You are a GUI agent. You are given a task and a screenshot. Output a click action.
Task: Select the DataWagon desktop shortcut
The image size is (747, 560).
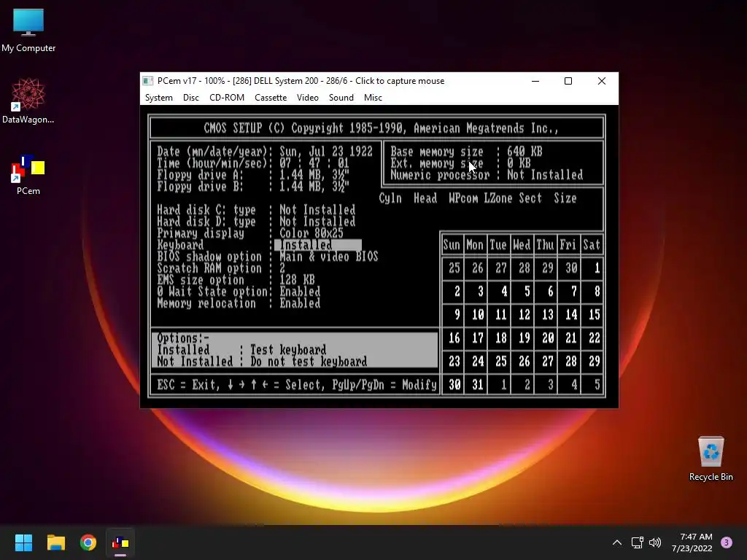point(28,101)
